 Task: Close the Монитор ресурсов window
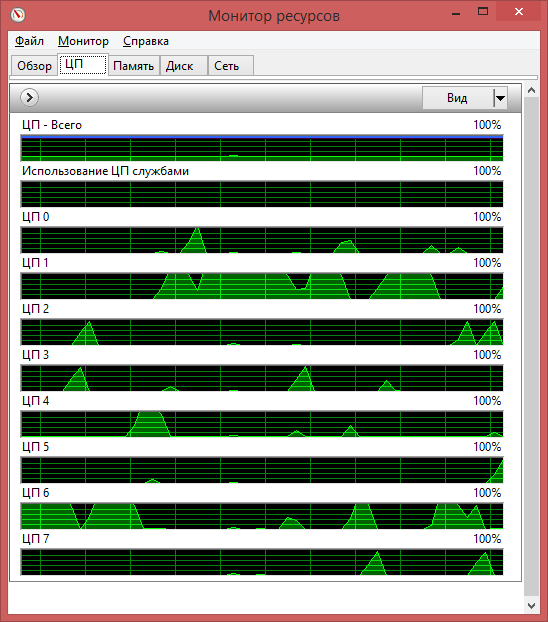(519, 12)
